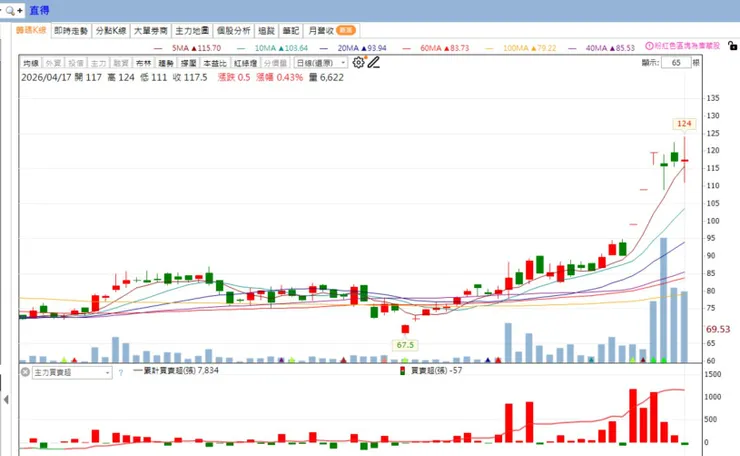
Task: Toggle the 紅綠燈 overlay button
Action: 245,63
